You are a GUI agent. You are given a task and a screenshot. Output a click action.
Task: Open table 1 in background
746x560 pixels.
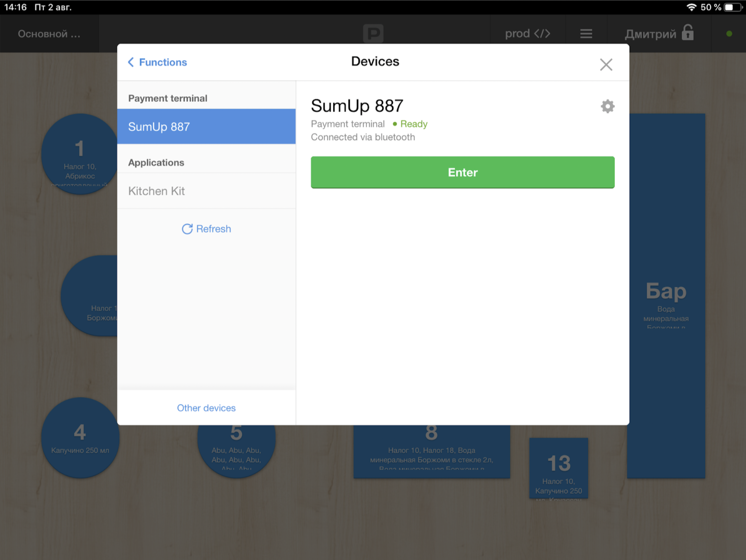click(79, 154)
